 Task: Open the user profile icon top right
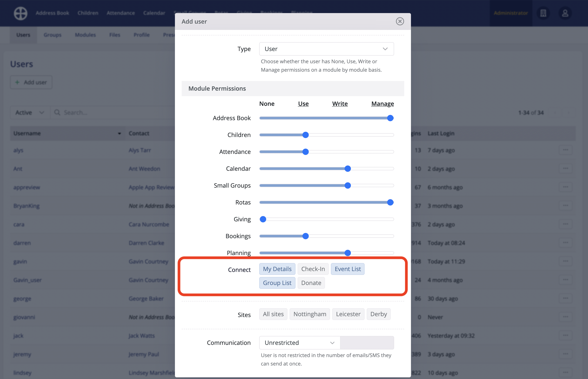click(x=565, y=13)
